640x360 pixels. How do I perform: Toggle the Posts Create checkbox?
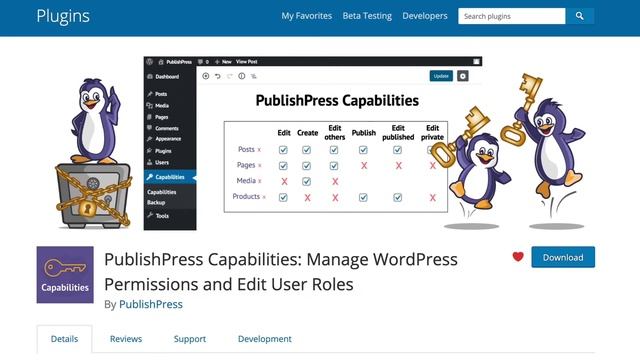[307, 150]
